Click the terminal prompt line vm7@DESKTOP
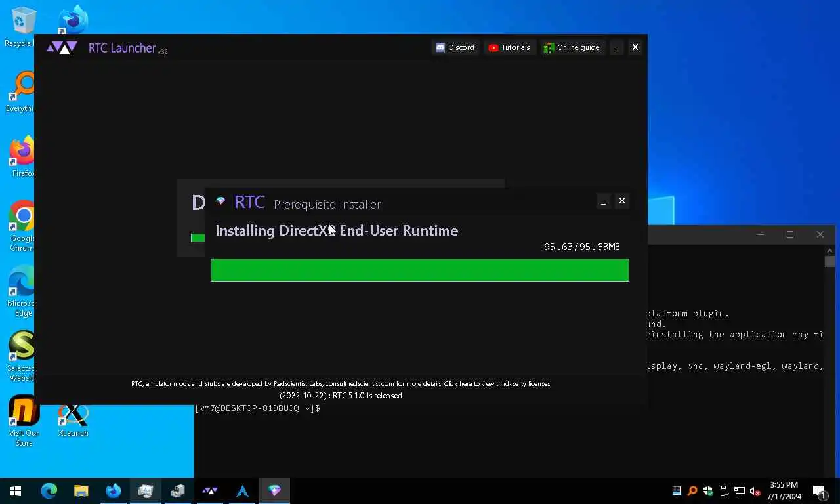The width and height of the screenshot is (840, 504). pyautogui.click(x=258, y=408)
